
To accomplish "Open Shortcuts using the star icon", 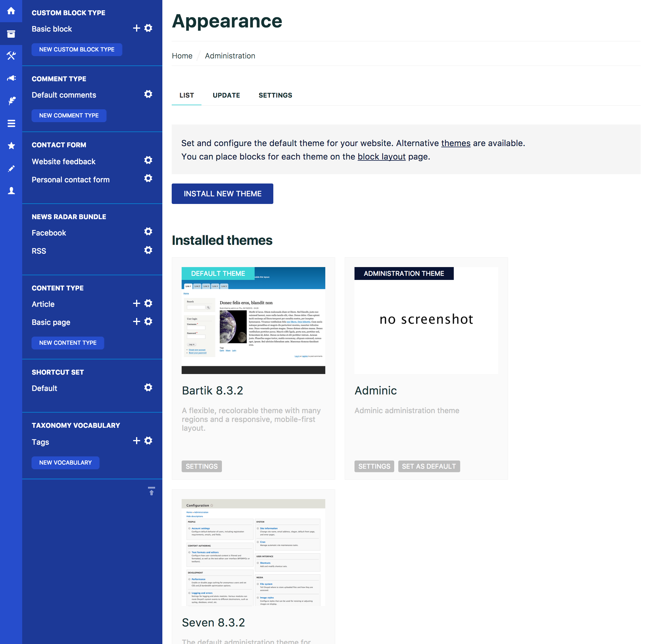I will click(x=11, y=146).
